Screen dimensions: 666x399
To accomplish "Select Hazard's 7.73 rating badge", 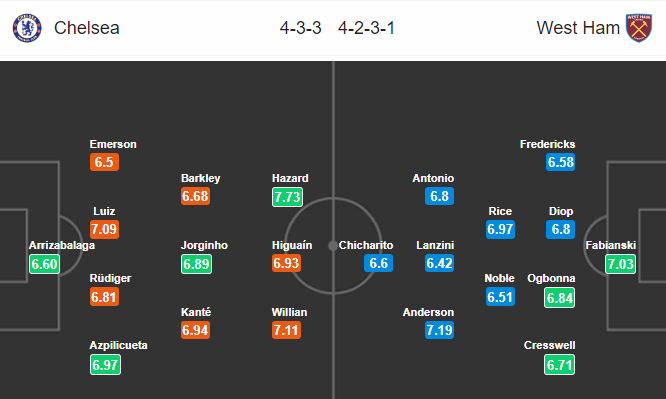I will pos(288,197).
